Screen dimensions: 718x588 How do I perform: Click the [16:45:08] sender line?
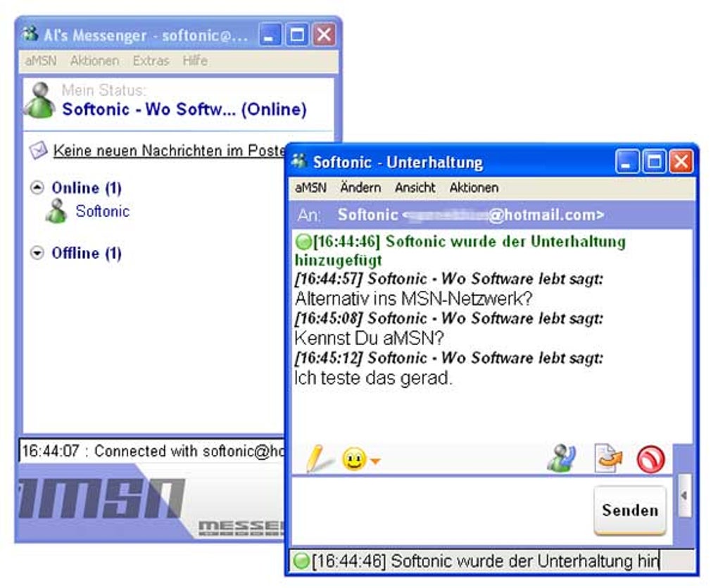click(449, 318)
